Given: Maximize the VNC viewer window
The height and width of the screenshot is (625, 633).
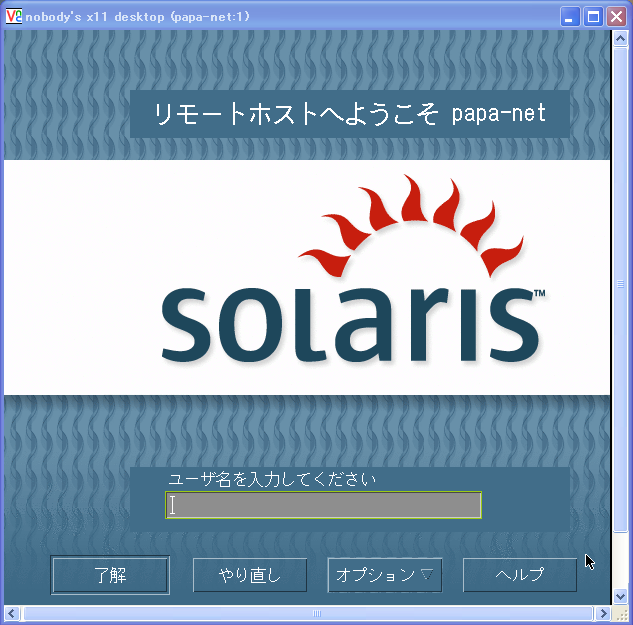Looking at the screenshot, I should (x=593, y=17).
